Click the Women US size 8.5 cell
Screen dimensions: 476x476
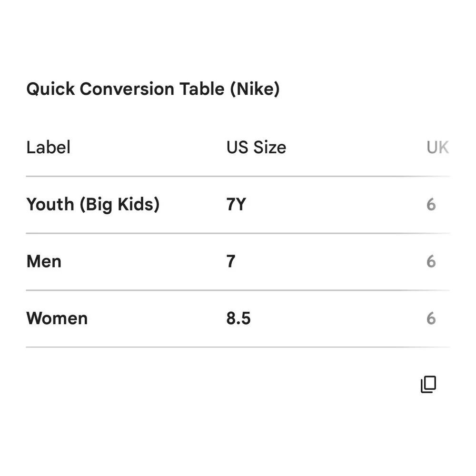(x=238, y=318)
